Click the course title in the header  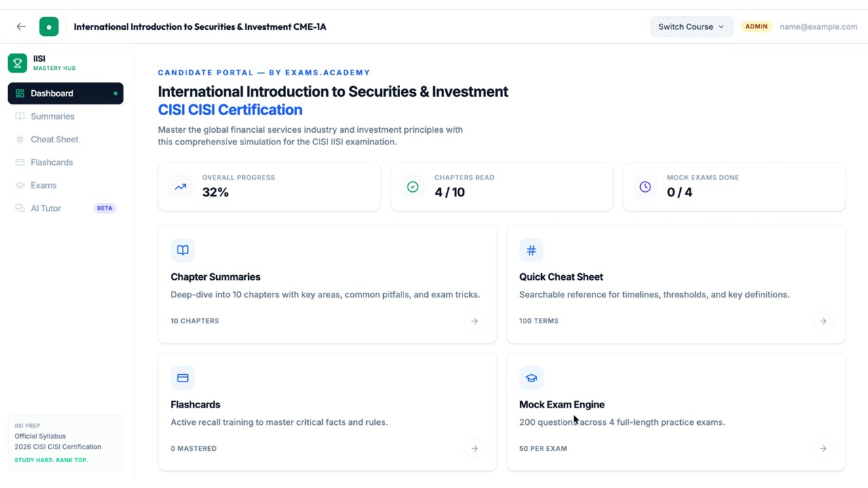200,26
